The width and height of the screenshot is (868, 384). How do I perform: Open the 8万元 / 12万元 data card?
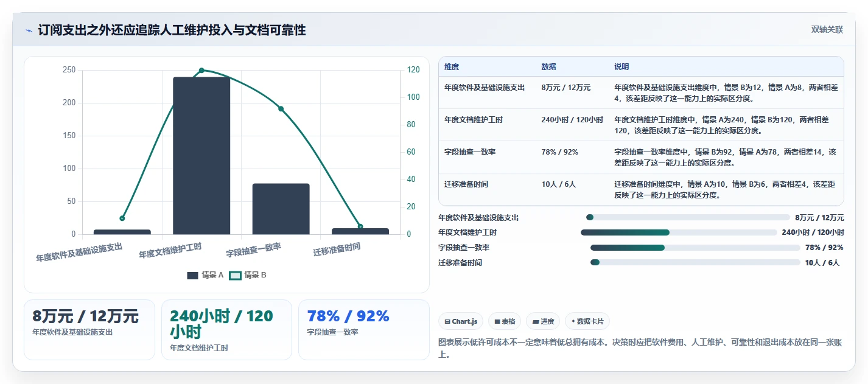89,329
